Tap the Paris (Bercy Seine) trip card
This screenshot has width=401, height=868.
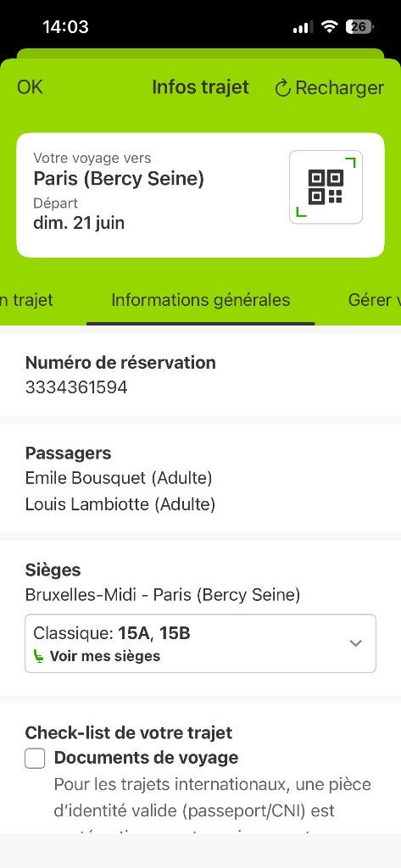click(x=200, y=195)
